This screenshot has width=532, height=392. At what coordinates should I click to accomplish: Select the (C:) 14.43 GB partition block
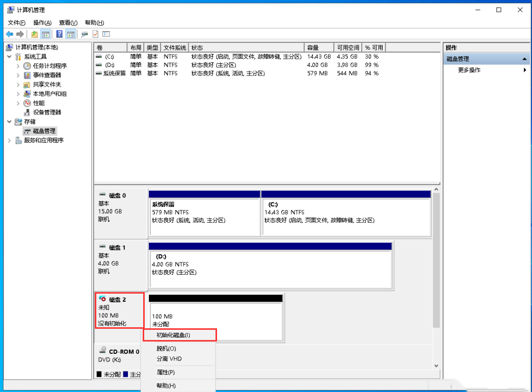coord(346,214)
